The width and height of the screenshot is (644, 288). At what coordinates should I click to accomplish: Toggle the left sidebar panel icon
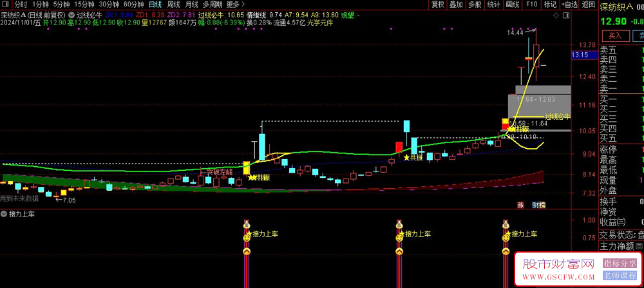[5, 5]
